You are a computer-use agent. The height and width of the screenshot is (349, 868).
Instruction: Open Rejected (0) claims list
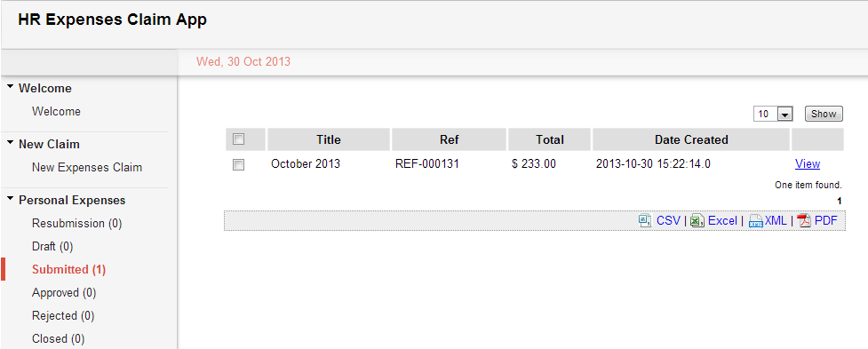tap(63, 316)
